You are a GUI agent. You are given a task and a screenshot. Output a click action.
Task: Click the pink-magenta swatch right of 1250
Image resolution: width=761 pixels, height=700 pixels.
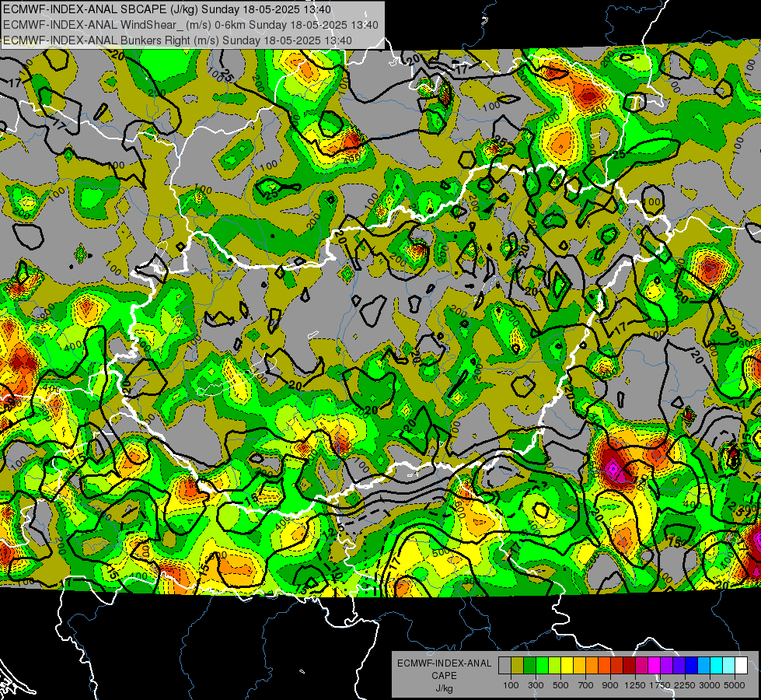coord(641,666)
